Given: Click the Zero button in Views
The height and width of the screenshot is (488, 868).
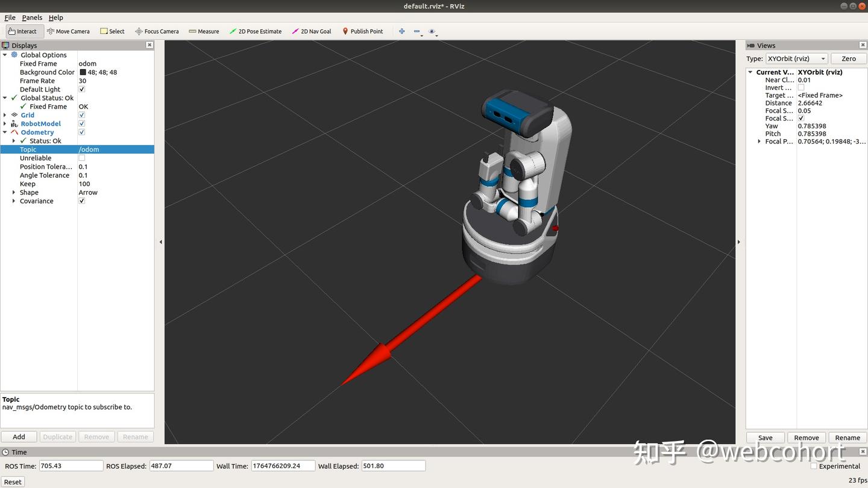Looking at the screenshot, I should tap(849, 58).
